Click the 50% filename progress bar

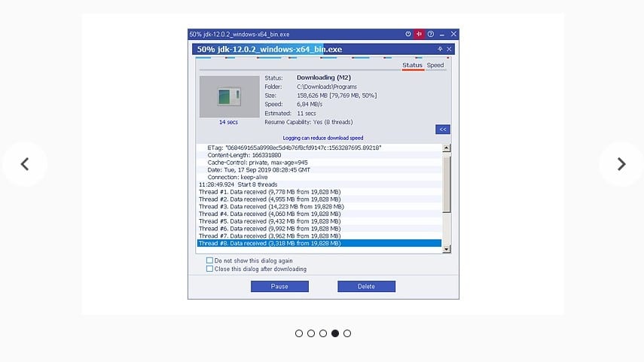[323, 49]
